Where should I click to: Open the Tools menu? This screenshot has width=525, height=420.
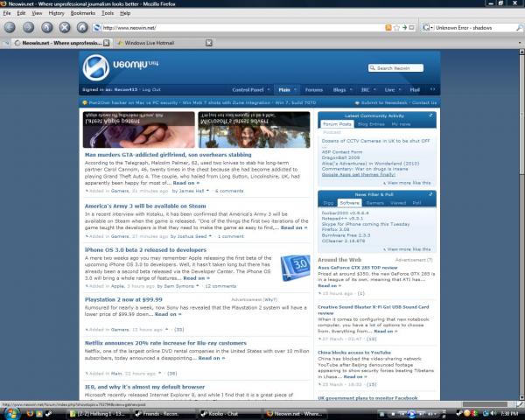[108, 13]
